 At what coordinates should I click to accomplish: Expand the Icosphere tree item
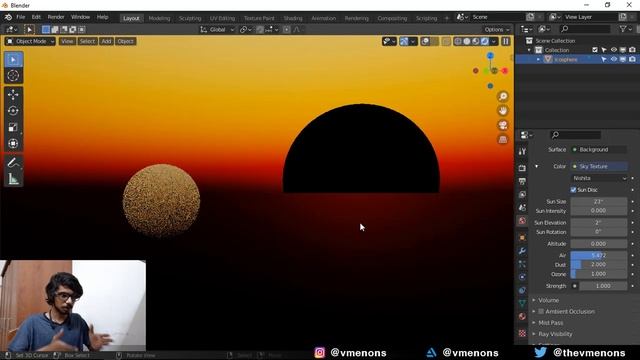pyautogui.click(x=538, y=60)
